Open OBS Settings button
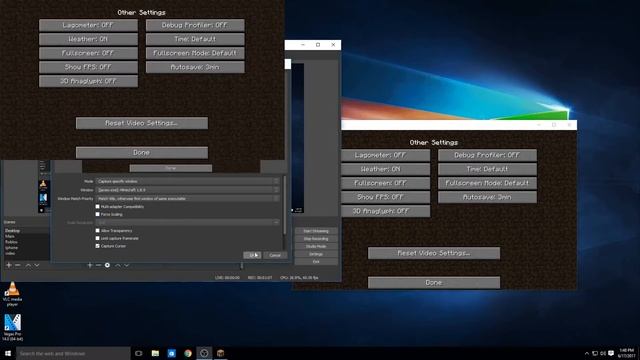Image resolution: width=640 pixels, height=360 pixels. tap(316, 254)
